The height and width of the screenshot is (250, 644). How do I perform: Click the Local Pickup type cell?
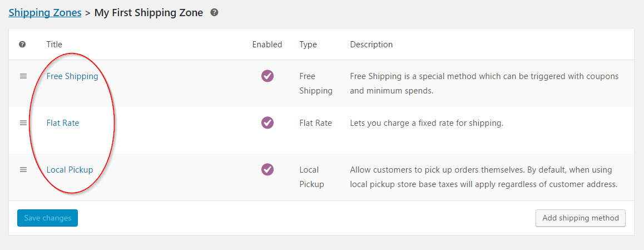click(311, 177)
